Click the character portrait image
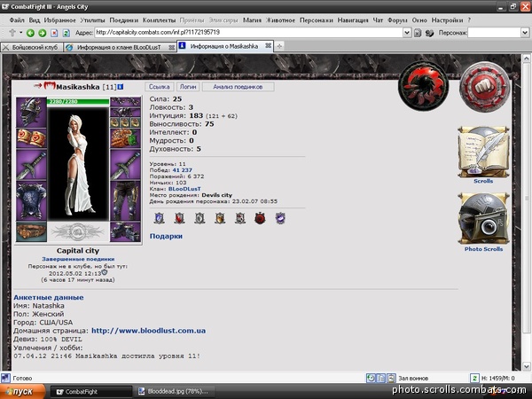The height and width of the screenshot is (399, 532). [x=78, y=165]
